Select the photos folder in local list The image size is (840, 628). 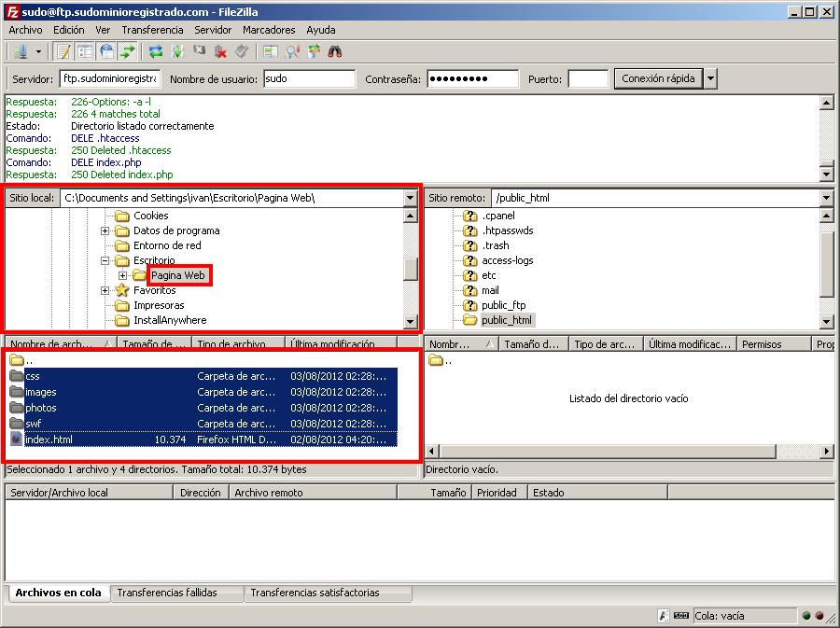203,408
